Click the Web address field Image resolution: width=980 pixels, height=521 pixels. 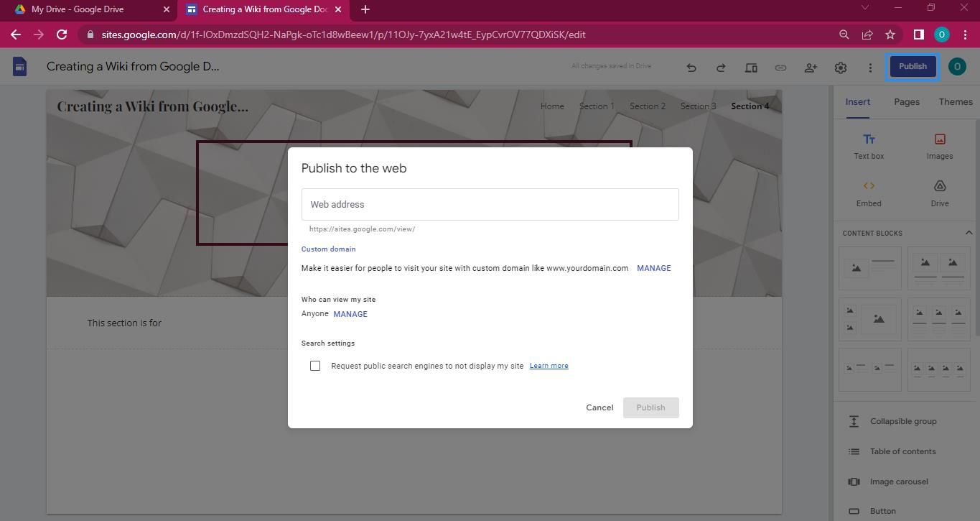(x=490, y=205)
